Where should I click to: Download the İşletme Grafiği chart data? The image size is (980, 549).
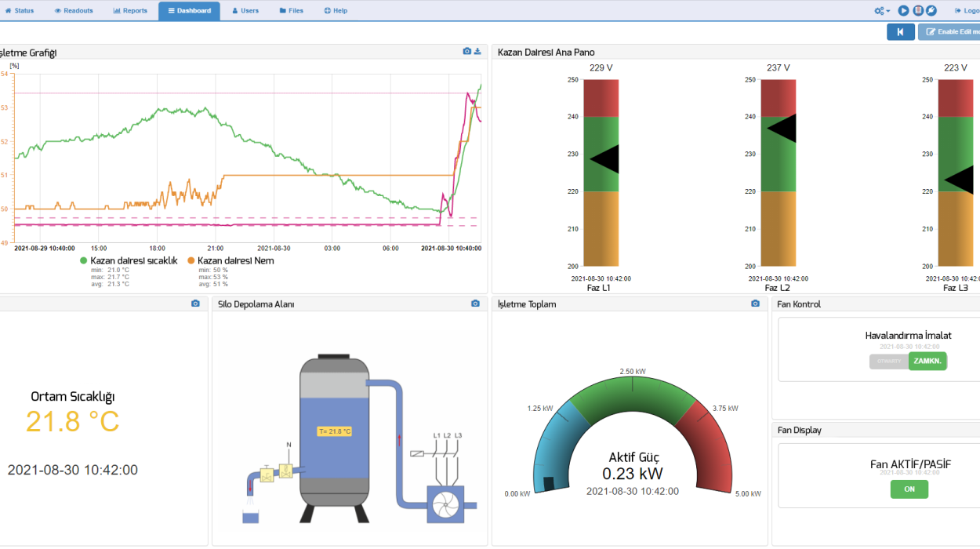pos(477,52)
